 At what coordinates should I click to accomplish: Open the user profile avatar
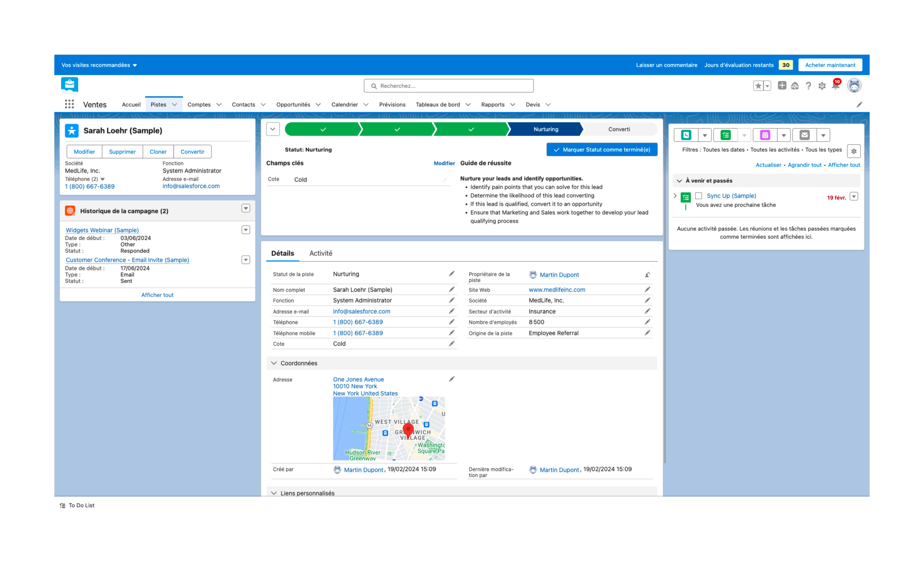click(854, 86)
